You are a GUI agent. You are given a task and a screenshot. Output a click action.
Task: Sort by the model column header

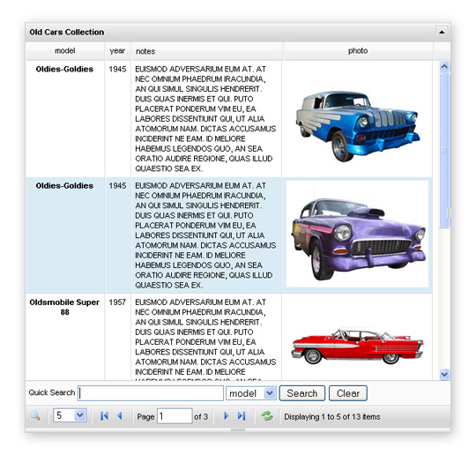coord(65,51)
